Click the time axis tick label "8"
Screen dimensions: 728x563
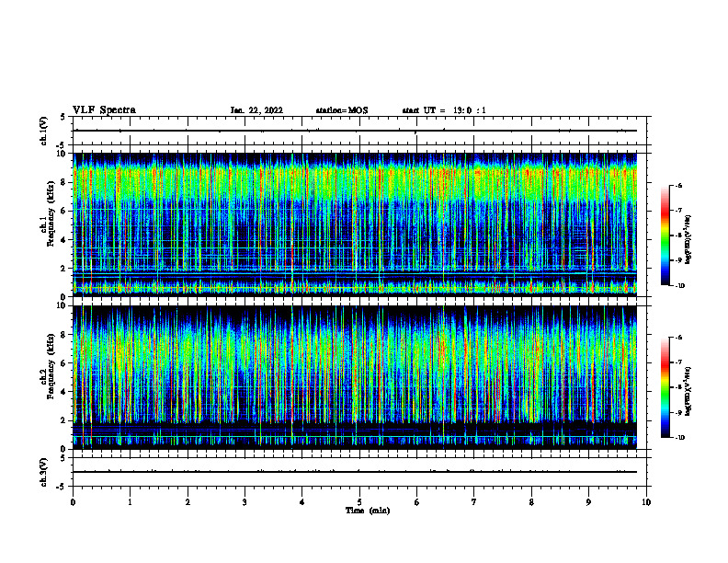point(531,502)
